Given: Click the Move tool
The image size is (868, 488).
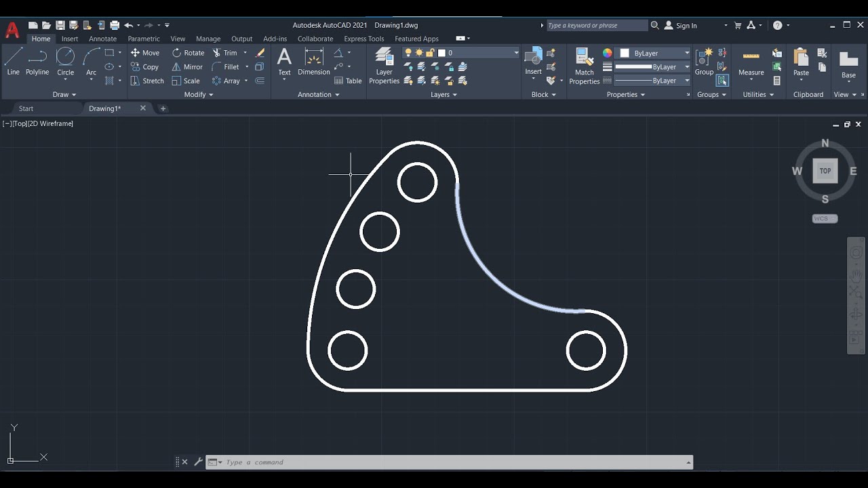Looking at the screenshot, I should coord(144,53).
